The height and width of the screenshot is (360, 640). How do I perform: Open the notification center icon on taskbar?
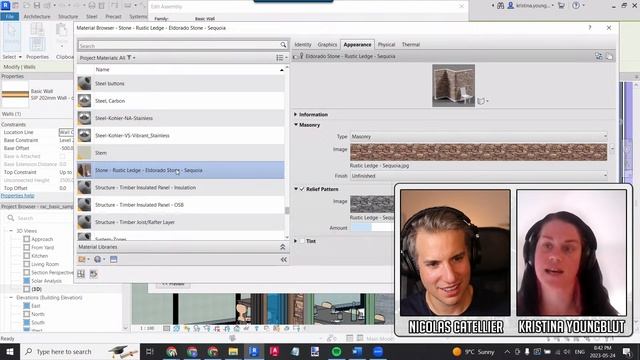click(627, 351)
